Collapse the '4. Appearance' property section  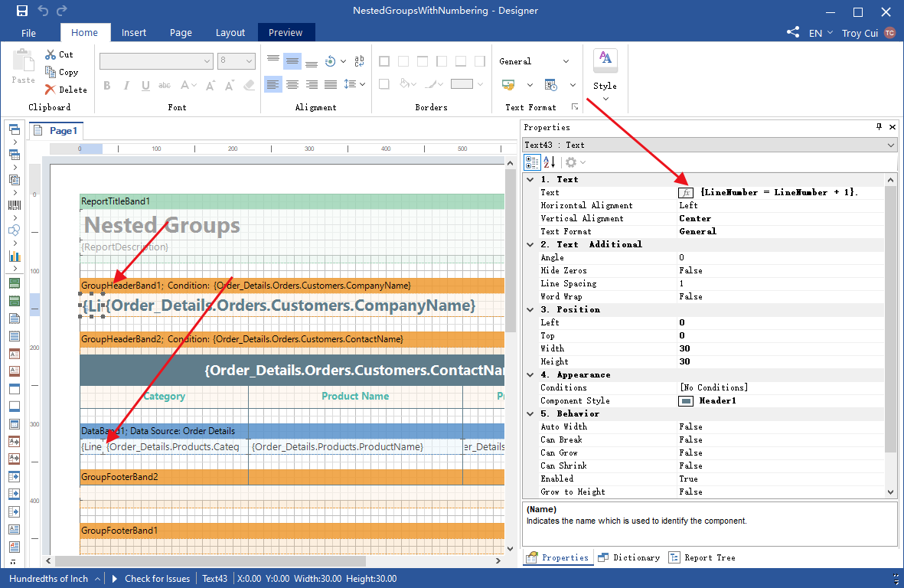click(530, 375)
